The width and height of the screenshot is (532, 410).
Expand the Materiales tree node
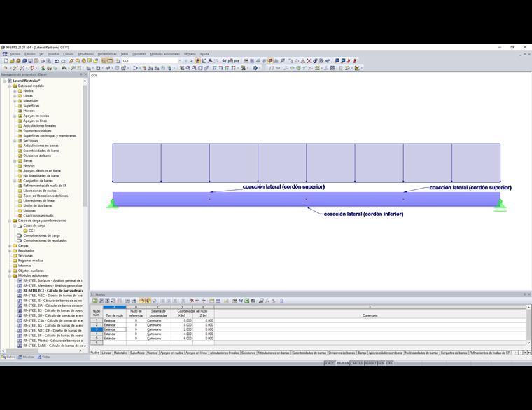tap(15, 101)
